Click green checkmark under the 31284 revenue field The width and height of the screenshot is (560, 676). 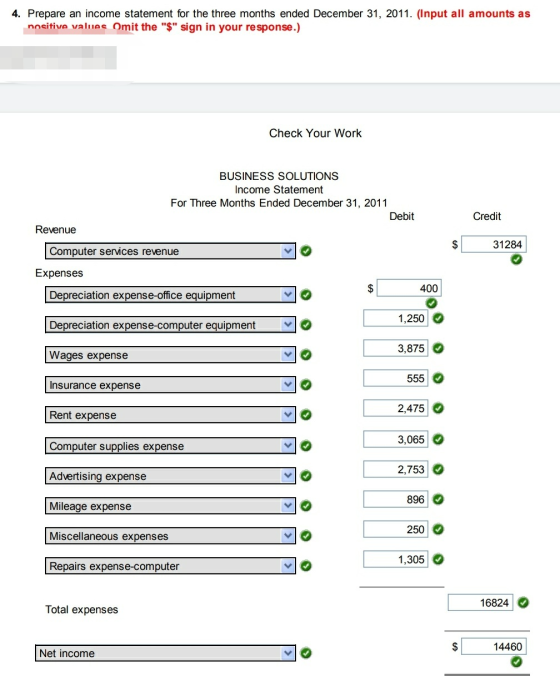tap(516, 260)
